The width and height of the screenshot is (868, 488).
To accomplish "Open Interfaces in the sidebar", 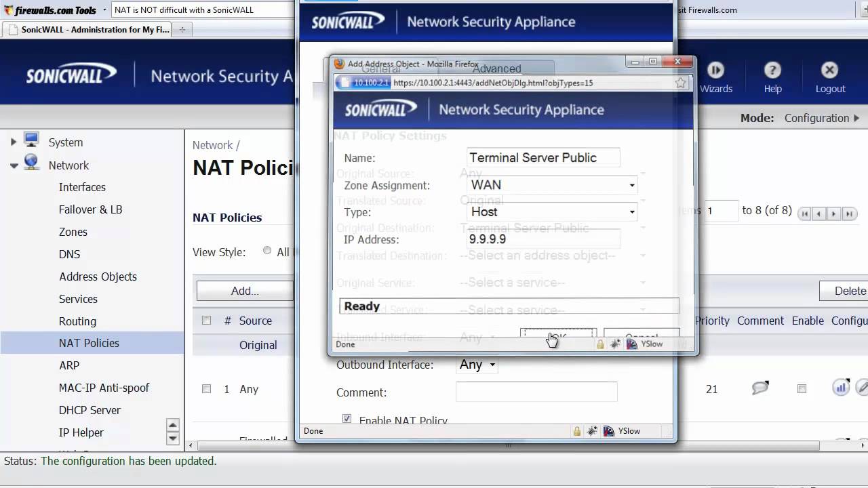I will (x=82, y=187).
